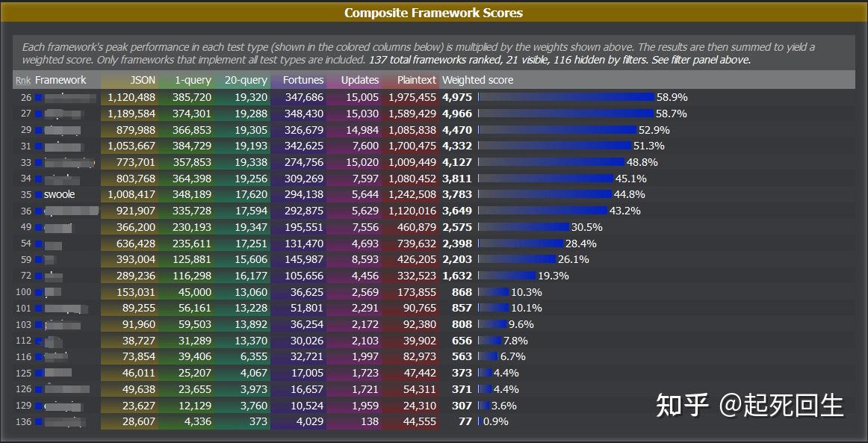Click the blue marker on rank 125 row
The width and height of the screenshot is (868, 443).
pos(39,373)
